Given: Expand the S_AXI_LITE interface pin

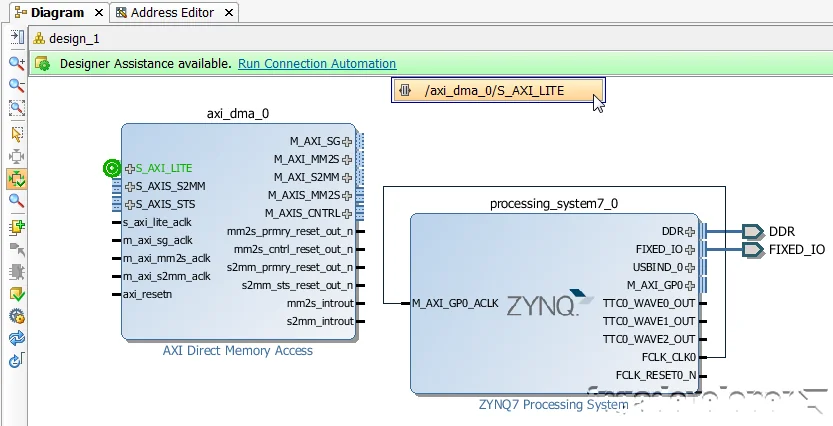Looking at the screenshot, I should [130, 168].
